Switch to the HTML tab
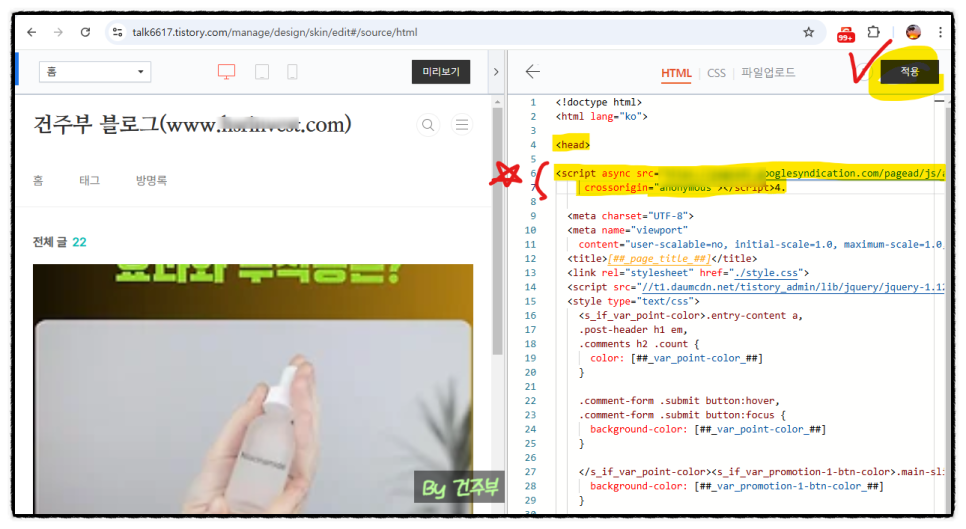Image resolution: width=966 pixels, height=529 pixels. tap(676, 73)
